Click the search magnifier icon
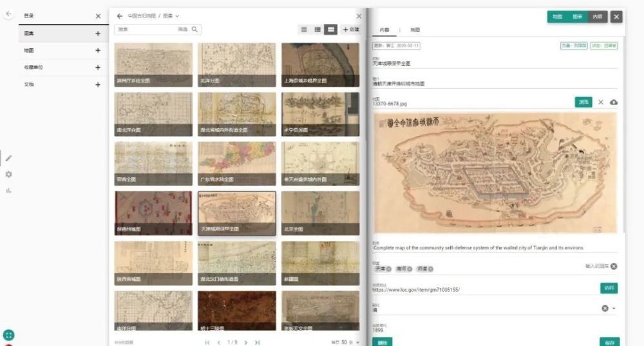The image size is (644, 346). coord(195,30)
